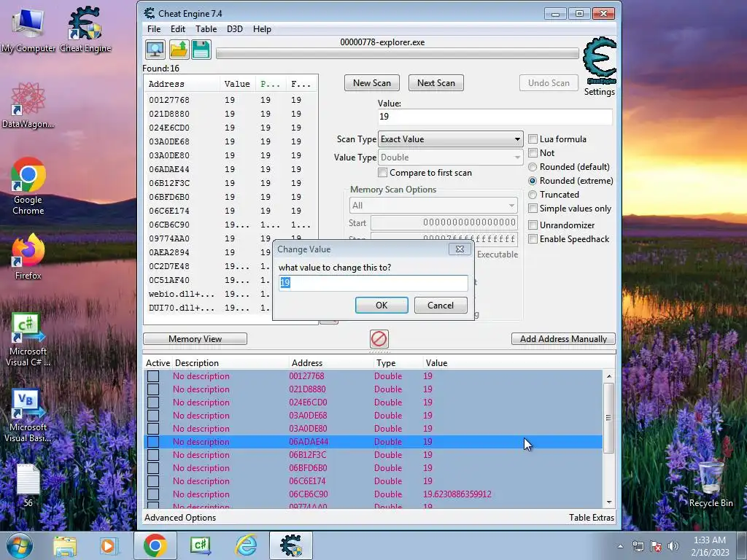The width and height of the screenshot is (747, 560).
Task: Open the file named 56 on desktop
Action: [28, 485]
